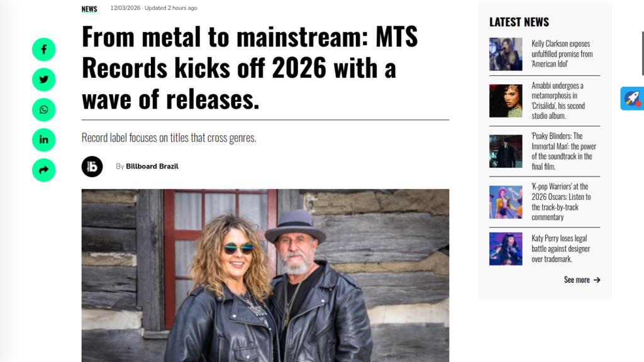Click the page scrollbar thumb
Screen dimensions: 644x362
642,53
